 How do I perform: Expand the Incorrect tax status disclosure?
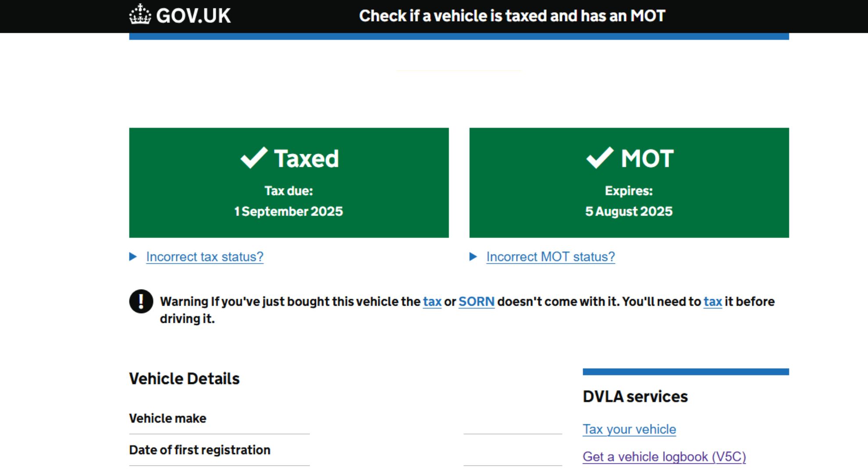pos(203,256)
